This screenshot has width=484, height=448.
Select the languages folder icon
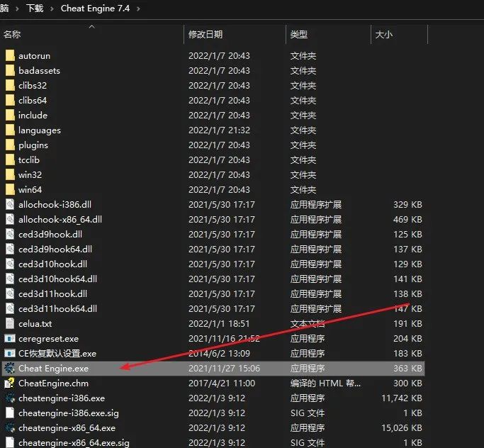click(x=10, y=130)
